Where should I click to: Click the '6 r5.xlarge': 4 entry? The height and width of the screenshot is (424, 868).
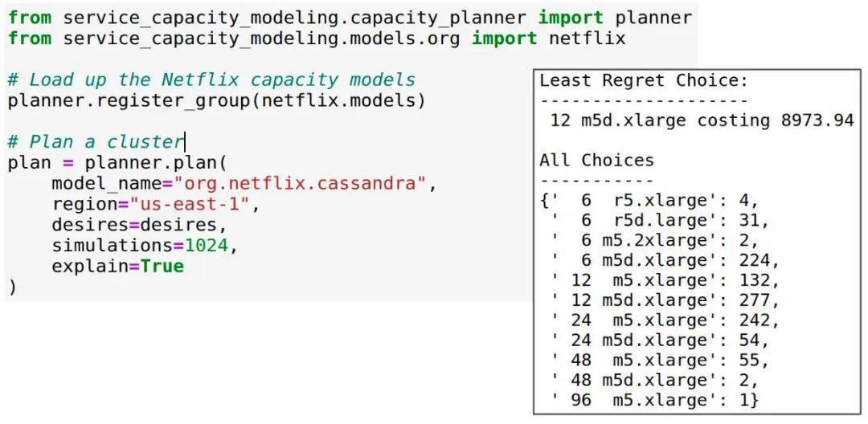[649, 200]
